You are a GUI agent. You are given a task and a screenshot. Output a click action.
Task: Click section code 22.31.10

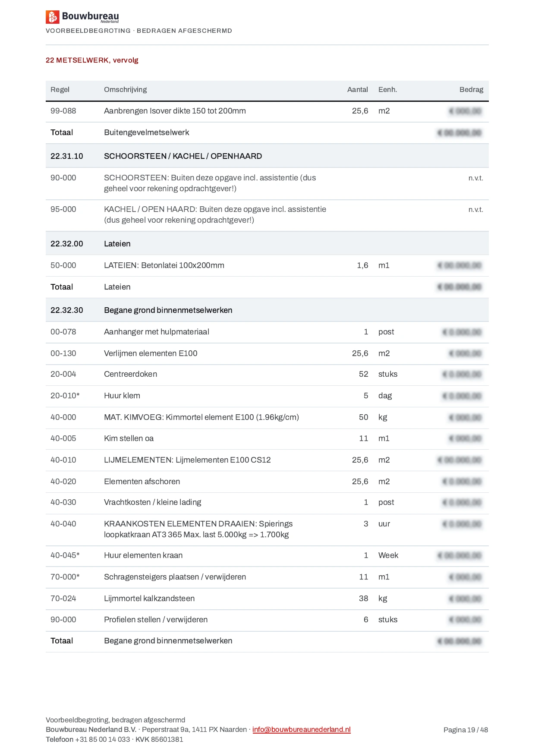pos(67,156)
